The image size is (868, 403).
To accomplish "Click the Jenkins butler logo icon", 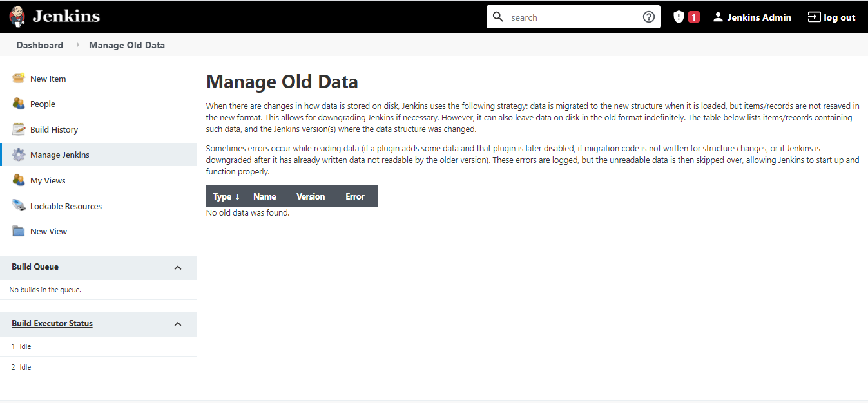I will pyautogui.click(x=18, y=17).
